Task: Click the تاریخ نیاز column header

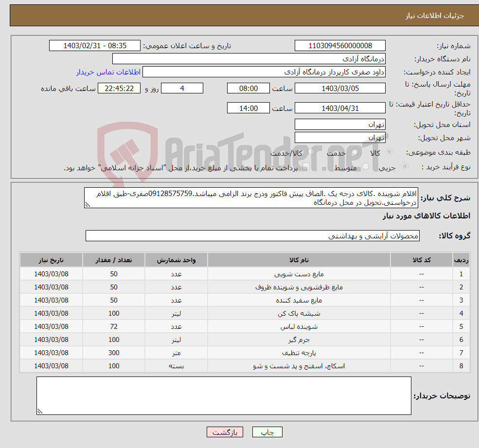Action: tap(51, 260)
